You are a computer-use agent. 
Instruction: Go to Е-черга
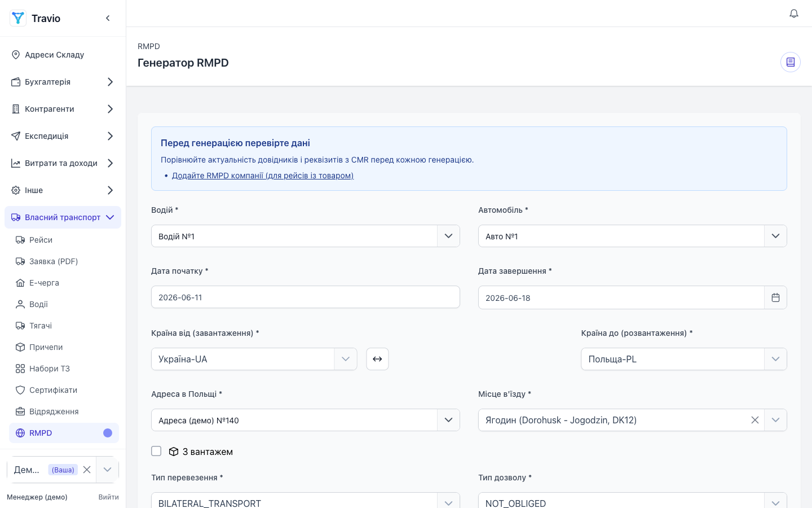pyautogui.click(x=64, y=283)
